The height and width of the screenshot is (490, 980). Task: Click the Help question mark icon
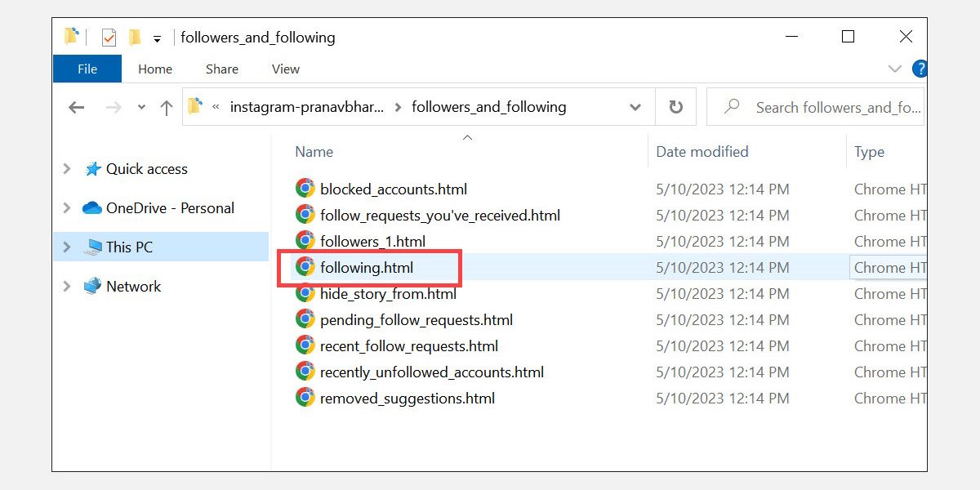point(920,68)
